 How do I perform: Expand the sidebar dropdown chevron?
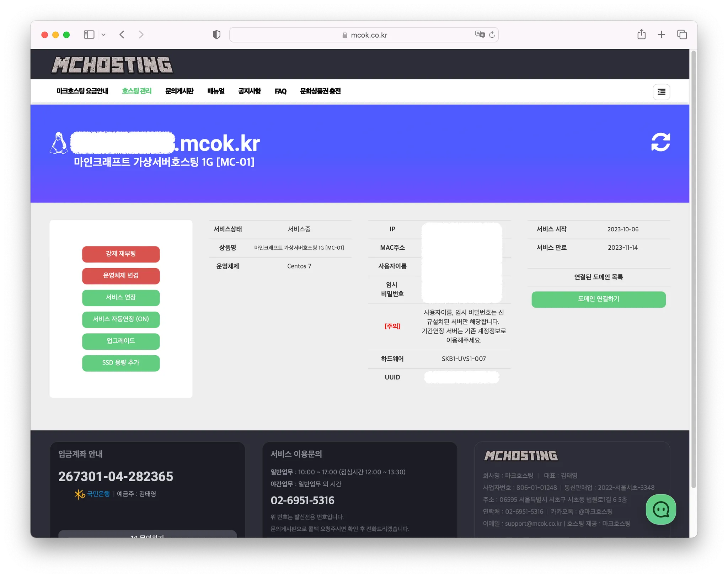[x=103, y=35]
